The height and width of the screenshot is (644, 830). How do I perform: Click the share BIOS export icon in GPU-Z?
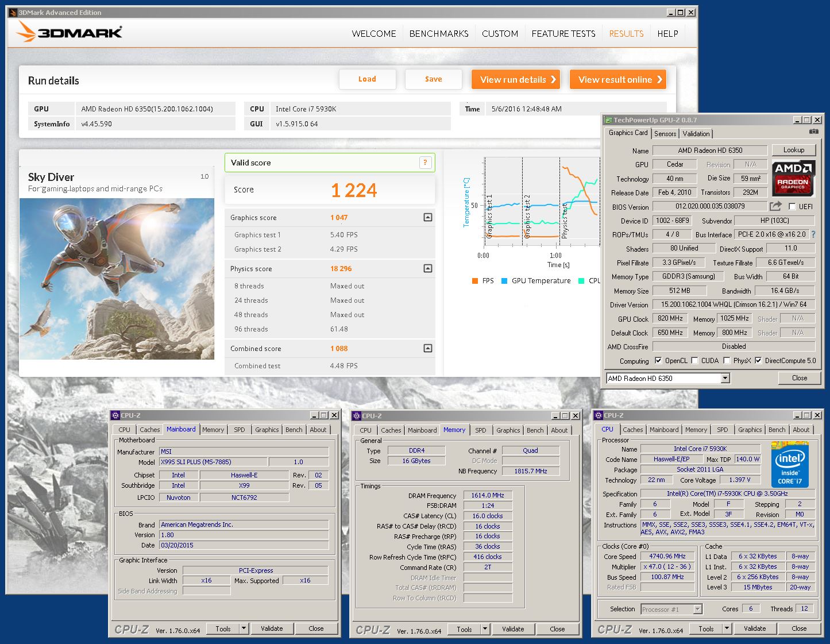(775, 206)
